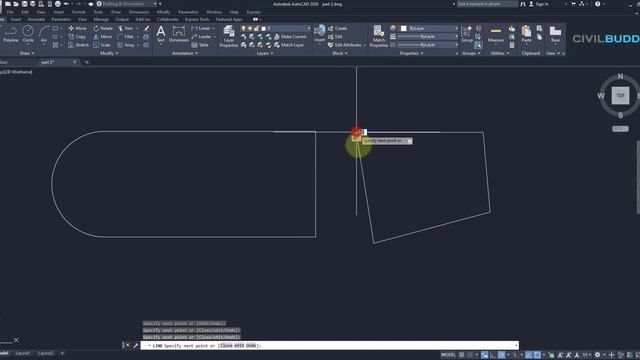
Task: Click the Undo arrow in quick access toolbar
Action: 66,4
